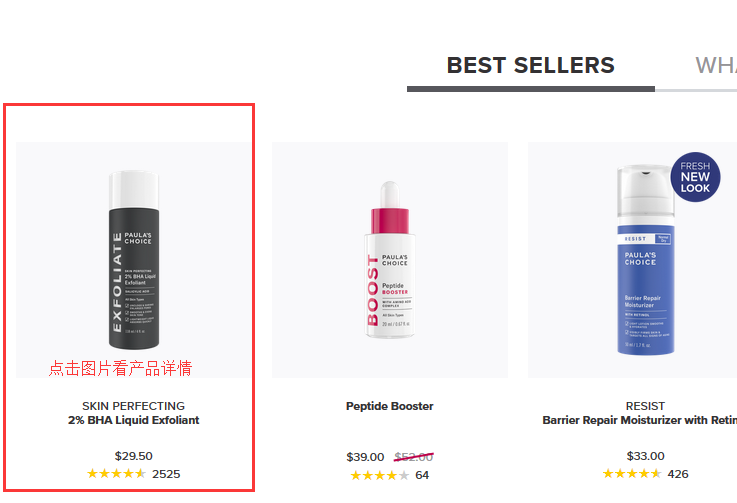
Task: Click the Barrier Repair Moisturizer with Retinol title
Action: pyautogui.click(x=640, y=421)
